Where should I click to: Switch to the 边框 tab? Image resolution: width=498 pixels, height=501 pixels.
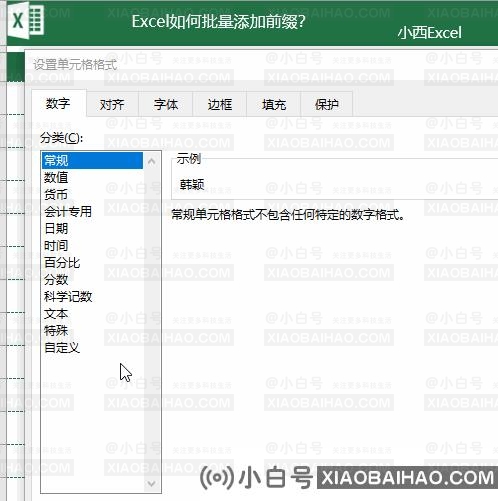click(220, 105)
